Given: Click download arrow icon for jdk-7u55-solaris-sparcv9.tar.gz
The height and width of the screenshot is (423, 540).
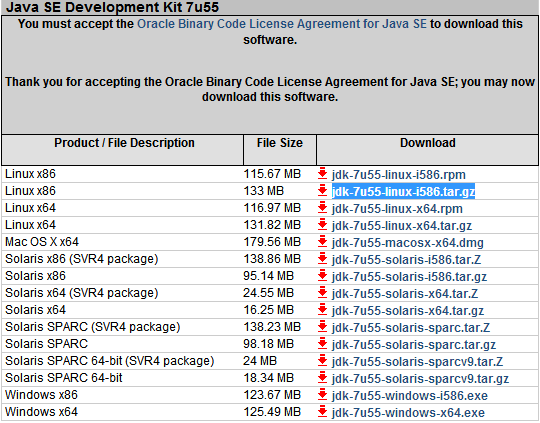Looking at the screenshot, I should click(322, 377).
